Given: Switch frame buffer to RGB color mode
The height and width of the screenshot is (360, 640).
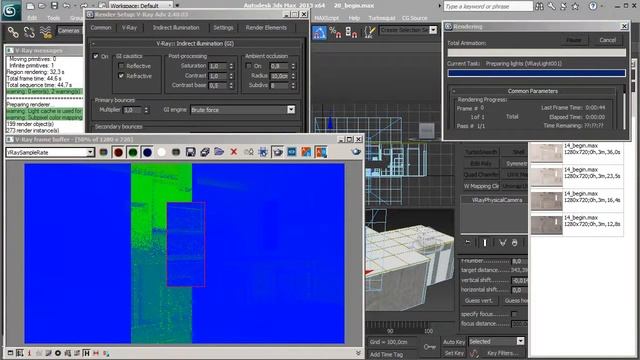Looking at the screenshot, I should click(x=104, y=152).
